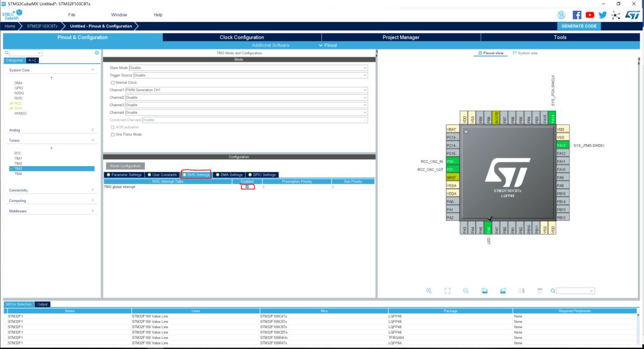Go to Home breadcrumb

pyautogui.click(x=10, y=26)
